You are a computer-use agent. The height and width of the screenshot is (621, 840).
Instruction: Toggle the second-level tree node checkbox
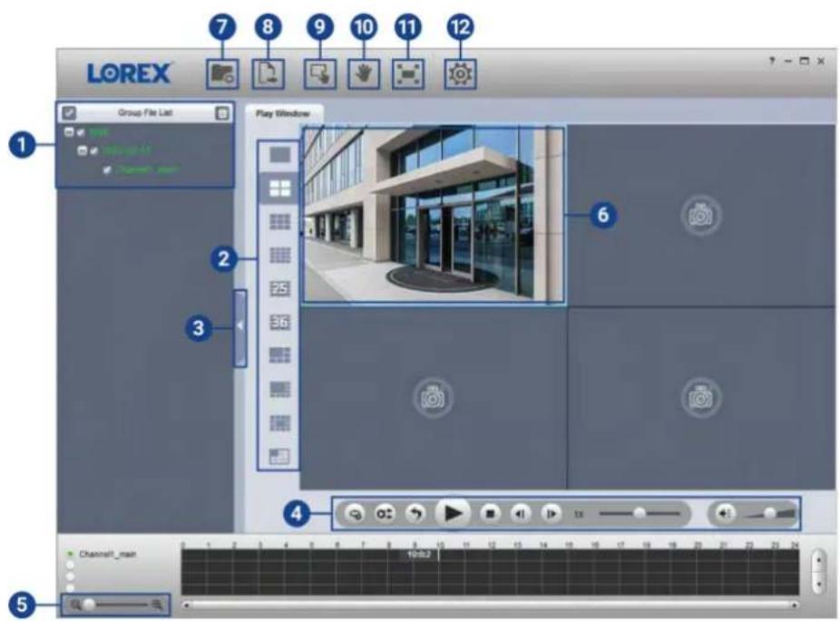coord(93,151)
